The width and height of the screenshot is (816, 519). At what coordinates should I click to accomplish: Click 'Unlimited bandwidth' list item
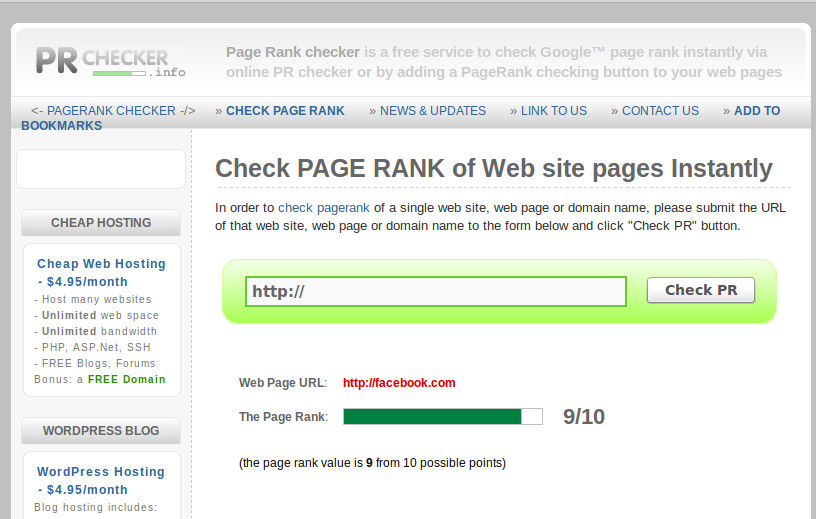(95, 331)
